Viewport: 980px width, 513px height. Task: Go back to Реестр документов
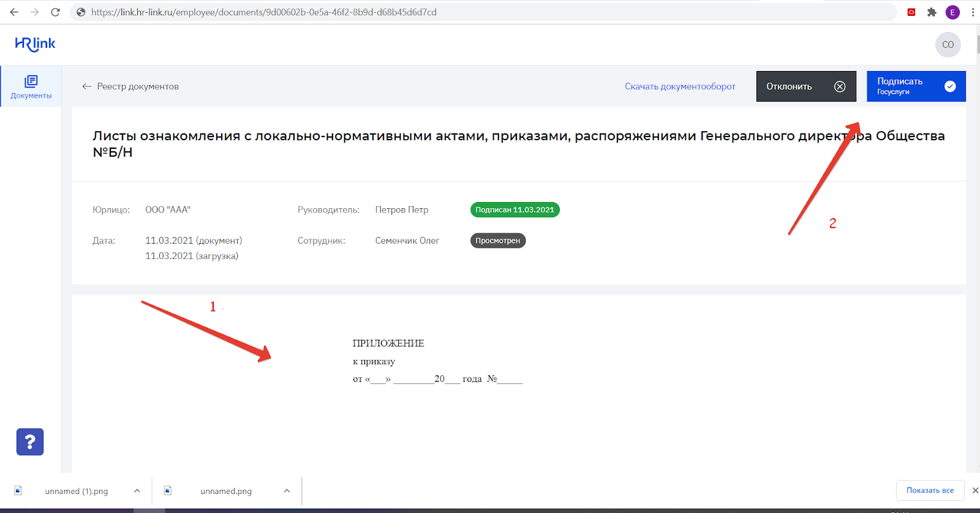point(130,86)
